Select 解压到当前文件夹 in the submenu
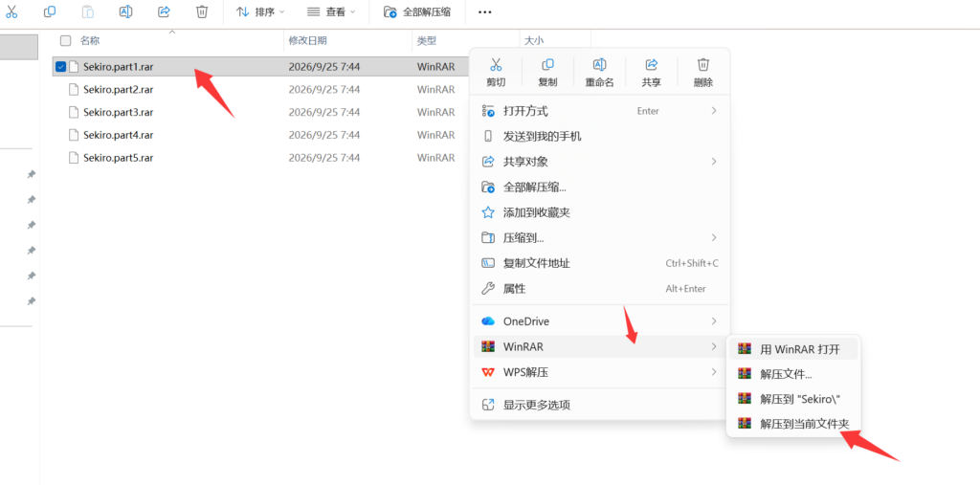 [793, 423]
